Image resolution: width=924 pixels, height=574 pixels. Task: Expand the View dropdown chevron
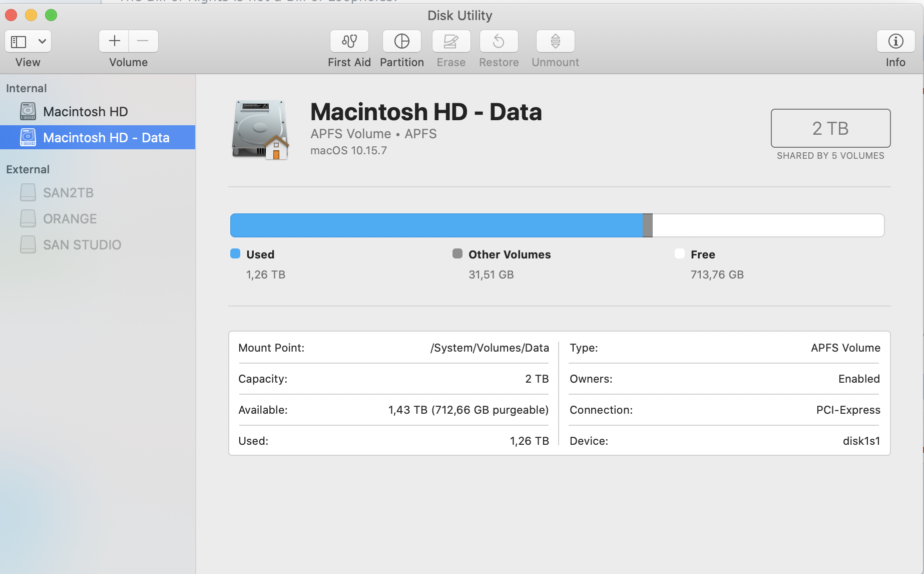pos(43,42)
